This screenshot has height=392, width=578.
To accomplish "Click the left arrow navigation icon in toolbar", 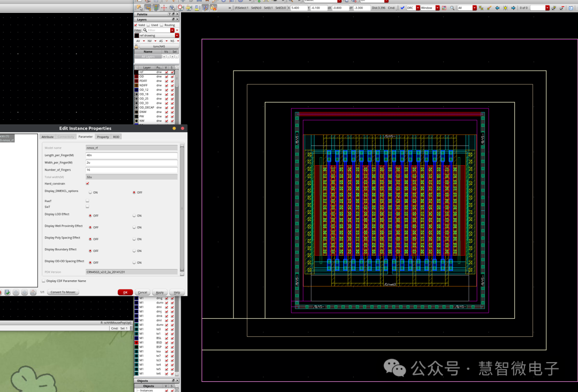I will (498, 8).
